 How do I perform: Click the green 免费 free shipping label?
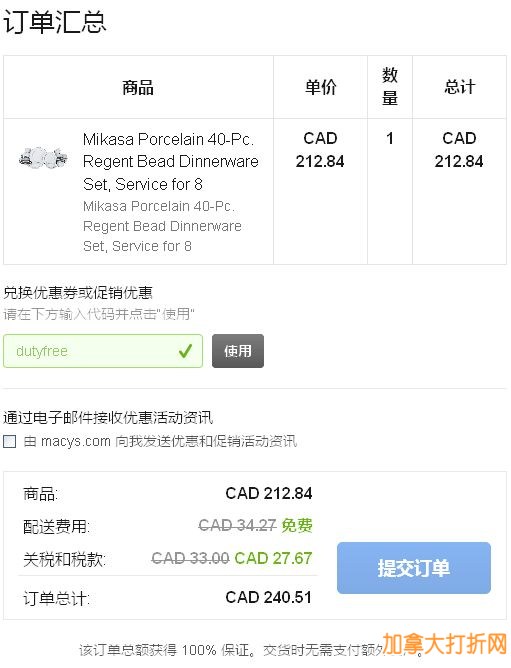[297, 525]
